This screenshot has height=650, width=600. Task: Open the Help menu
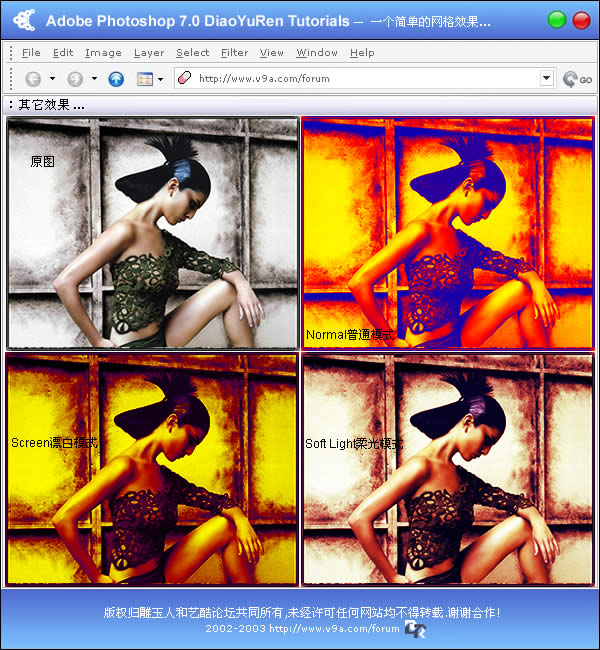click(362, 53)
